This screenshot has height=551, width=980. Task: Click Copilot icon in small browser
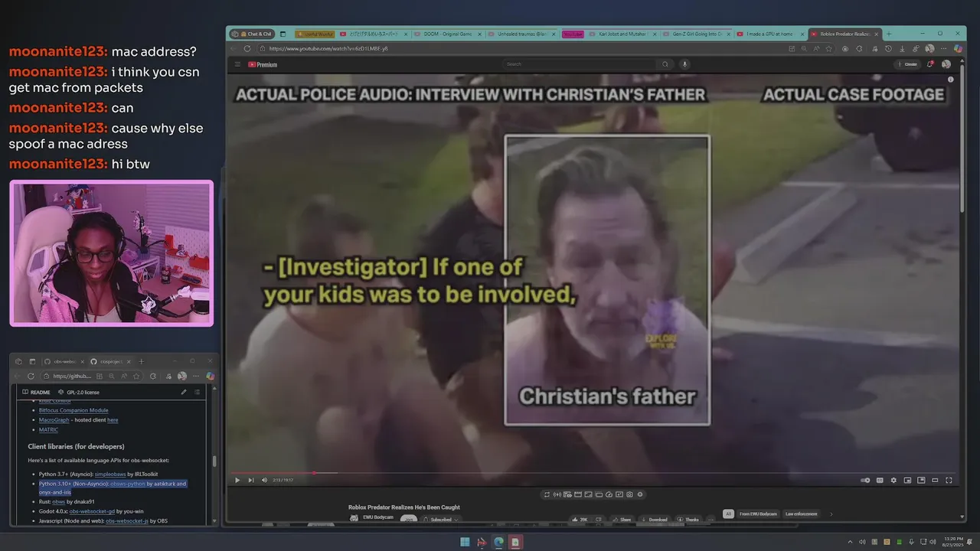[x=210, y=376]
